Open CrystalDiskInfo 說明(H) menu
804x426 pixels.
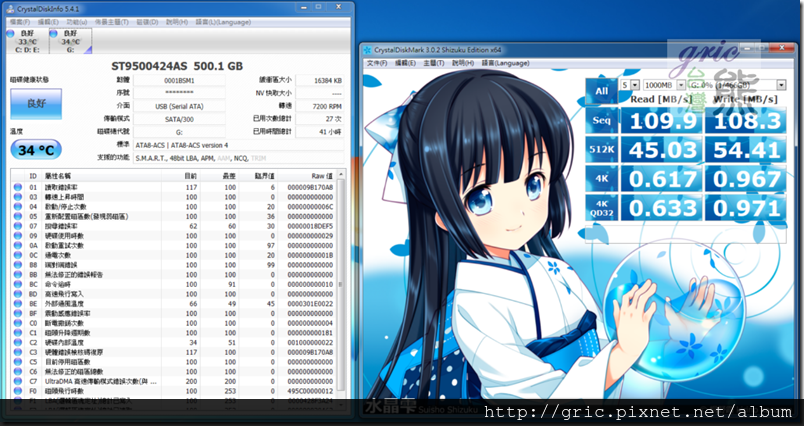(177, 22)
